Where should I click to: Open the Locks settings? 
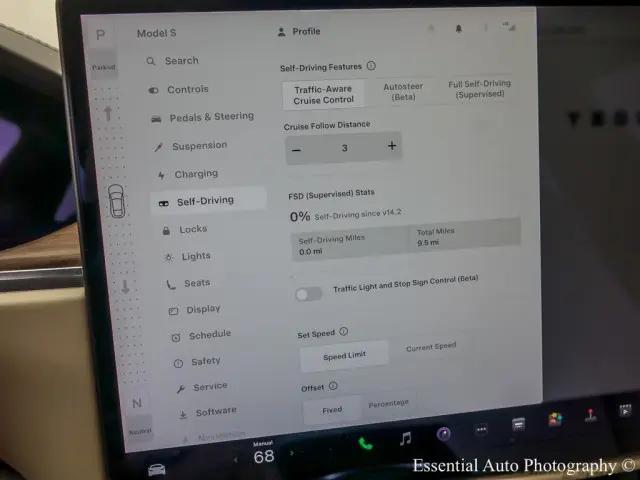coord(184,229)
